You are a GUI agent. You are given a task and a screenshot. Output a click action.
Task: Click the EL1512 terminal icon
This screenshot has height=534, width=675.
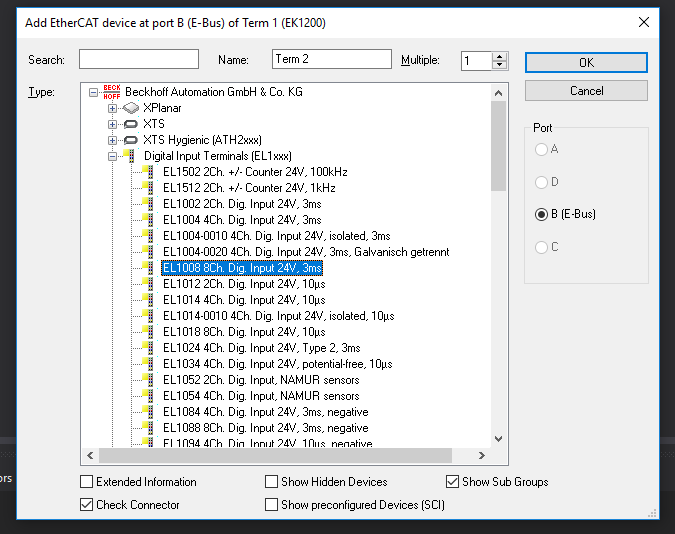click(148, 187)
